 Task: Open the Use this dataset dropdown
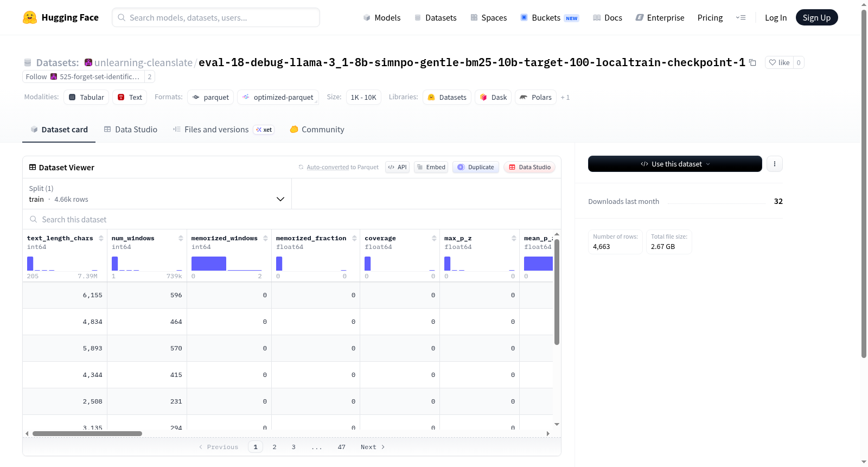pos(675,164)
